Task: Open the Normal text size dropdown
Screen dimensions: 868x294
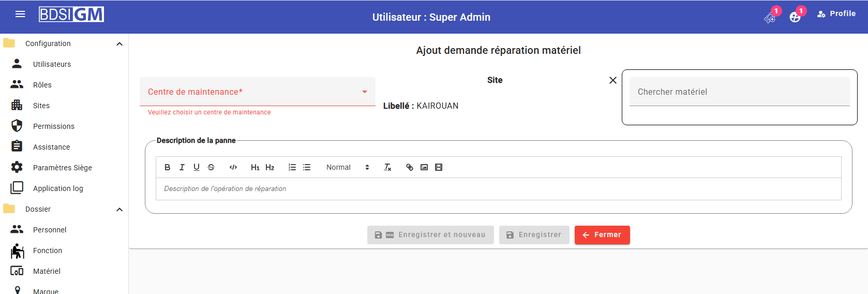Action: [x=348, y=167]
